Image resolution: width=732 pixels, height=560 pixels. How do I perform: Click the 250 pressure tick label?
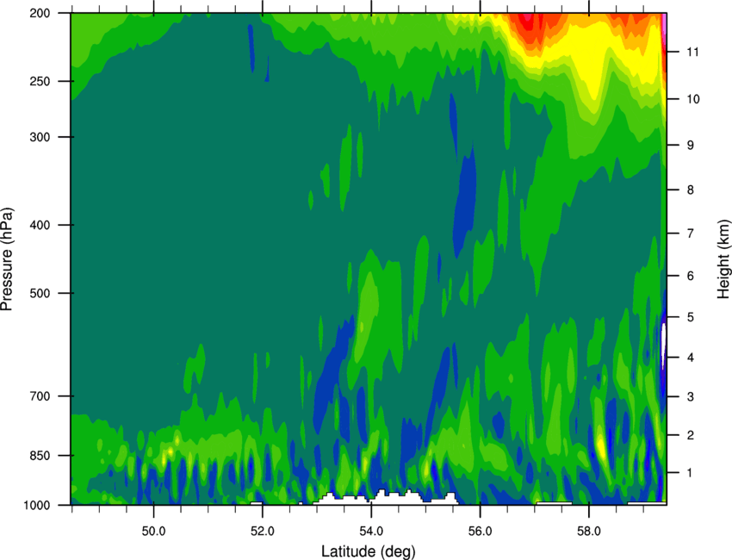tap(40, 81)
